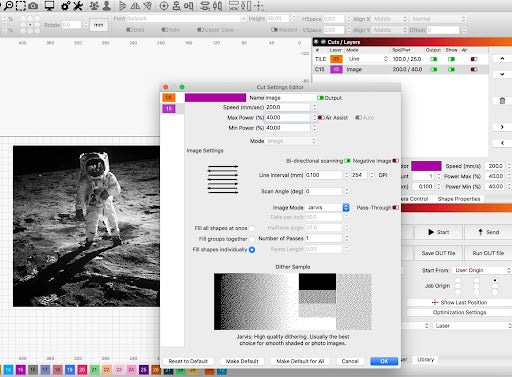Open the Font dropdown in toolbar
This screenshot has height=377, width=512.
point(186,19)
